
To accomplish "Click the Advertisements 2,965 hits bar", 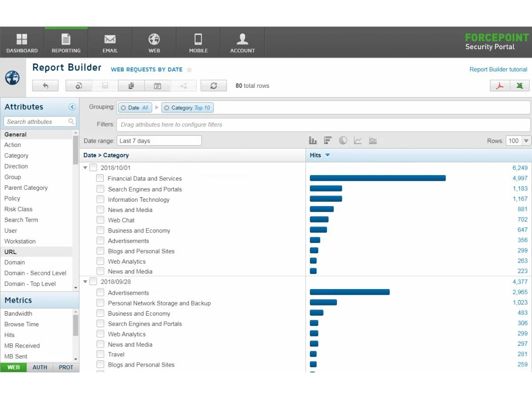I will (x=350, y=292).
